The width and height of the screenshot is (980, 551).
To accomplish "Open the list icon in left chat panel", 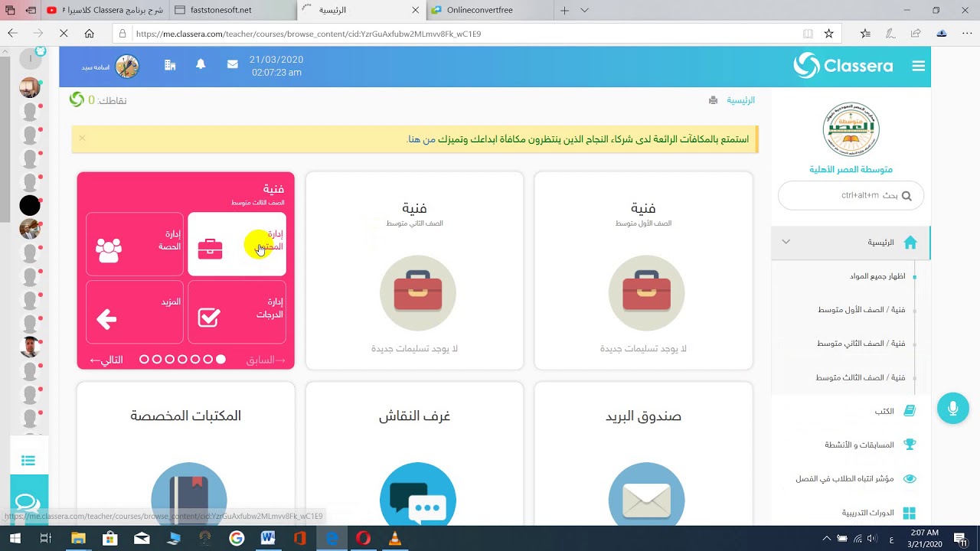I will click(x=28, y=460).
